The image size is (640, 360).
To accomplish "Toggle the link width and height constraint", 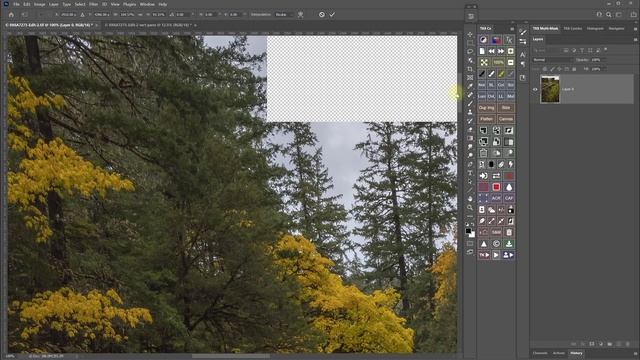I will point(140,15).
